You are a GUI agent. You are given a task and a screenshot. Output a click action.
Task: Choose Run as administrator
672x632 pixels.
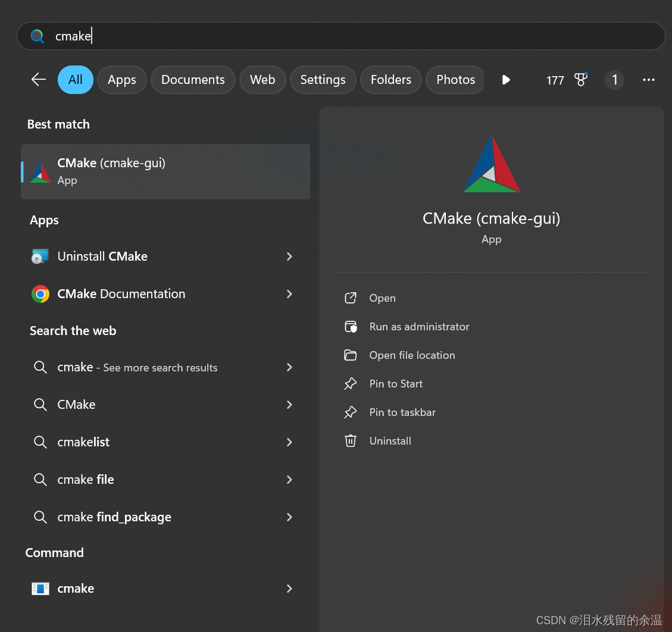click(x=419, y=327)
